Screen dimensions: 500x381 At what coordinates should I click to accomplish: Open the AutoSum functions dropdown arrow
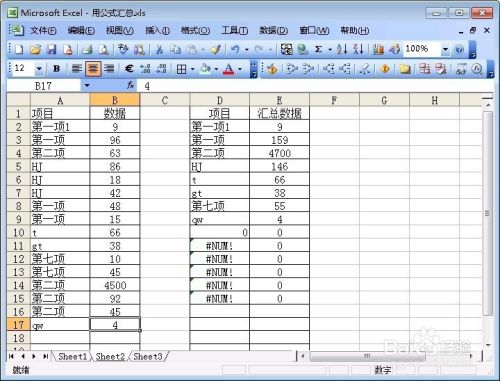330,50
